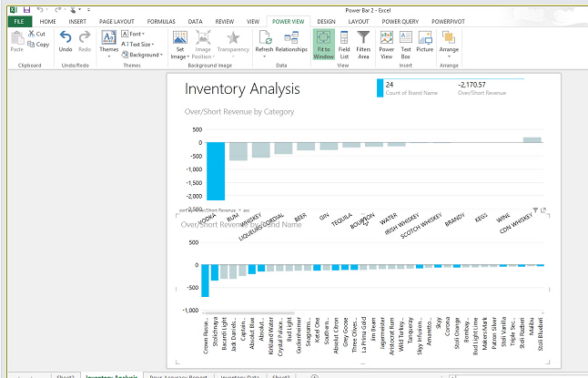Click the Patron Silver brand label
Screen dimensions: 588x378
pyautogui.click(x=494, y=333)
